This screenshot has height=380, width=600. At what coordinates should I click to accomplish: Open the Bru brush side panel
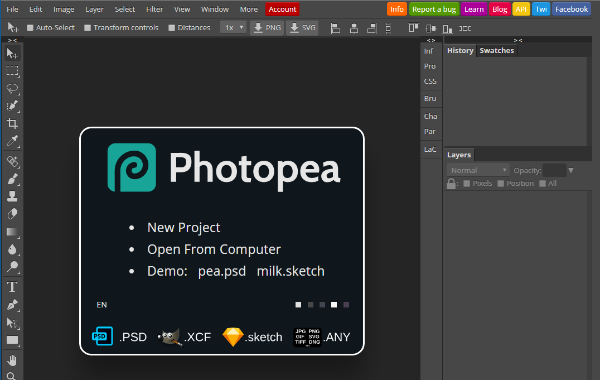[430, 99]
